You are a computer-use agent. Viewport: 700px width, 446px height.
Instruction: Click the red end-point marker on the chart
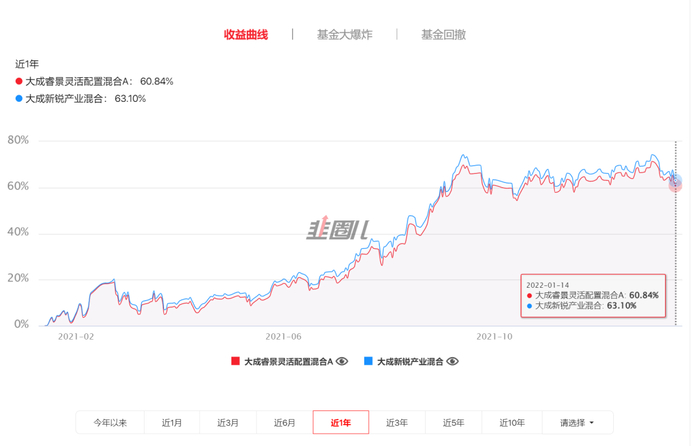(675, 186)
